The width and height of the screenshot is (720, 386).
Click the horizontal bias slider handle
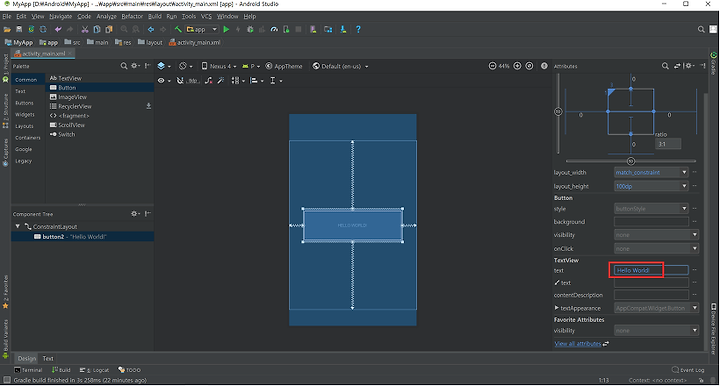click(631, 161)
